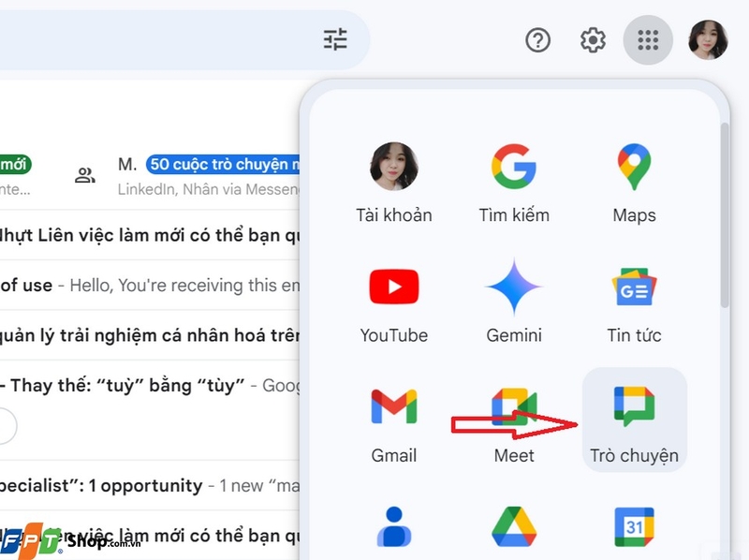Open the Help question mark icon
Screen dimensions: 749x560
point(537,39)
